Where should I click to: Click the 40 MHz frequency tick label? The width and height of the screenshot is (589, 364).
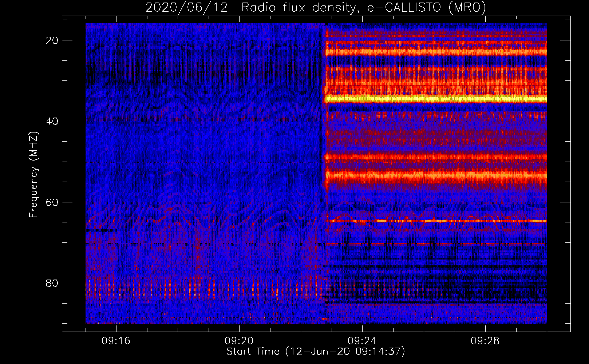[x=52, y=121]
